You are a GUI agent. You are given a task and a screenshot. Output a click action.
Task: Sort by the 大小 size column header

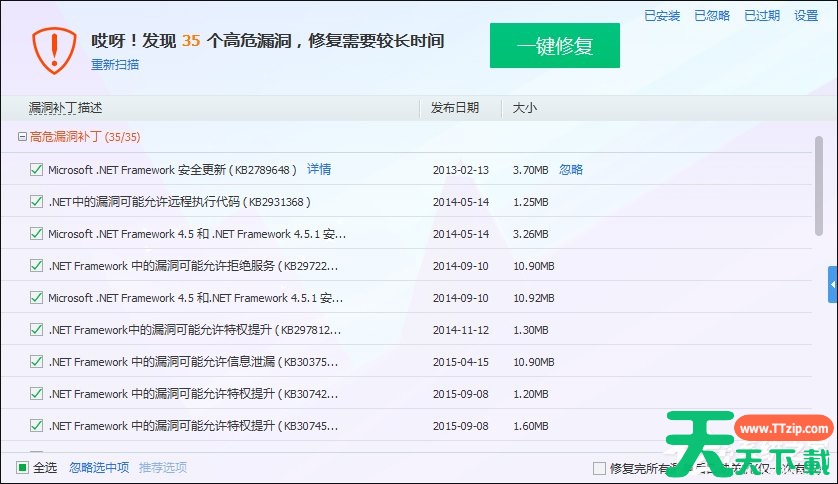coord(525,108)
